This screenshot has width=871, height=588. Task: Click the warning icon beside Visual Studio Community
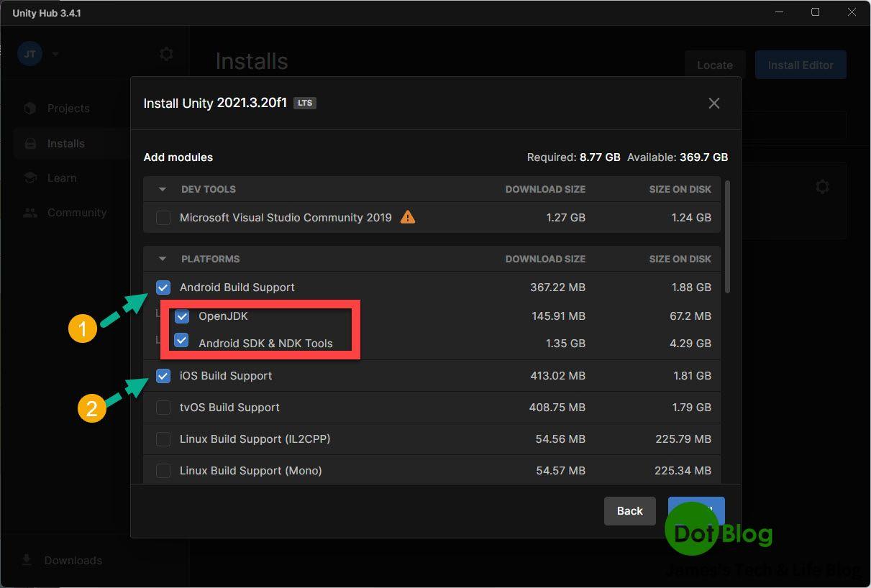click(x=408, y=216)
